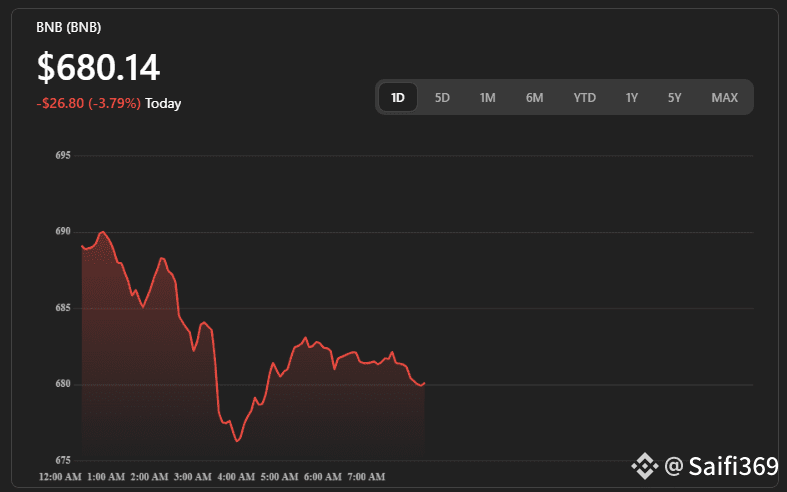Click the -$26.80 (-3.79%) change value
The image size is (787, 492).
(x=88, y=103)
